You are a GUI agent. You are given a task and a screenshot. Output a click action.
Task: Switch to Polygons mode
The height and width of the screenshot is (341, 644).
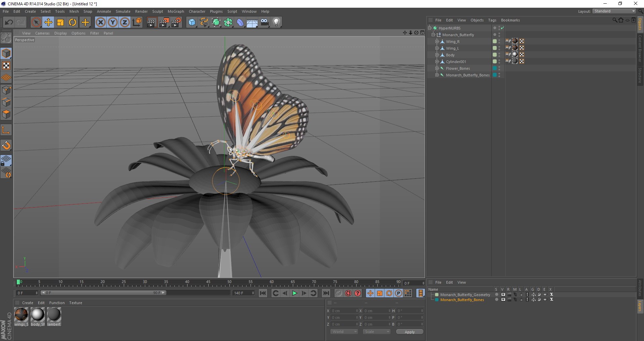click(x=6, y=114)
